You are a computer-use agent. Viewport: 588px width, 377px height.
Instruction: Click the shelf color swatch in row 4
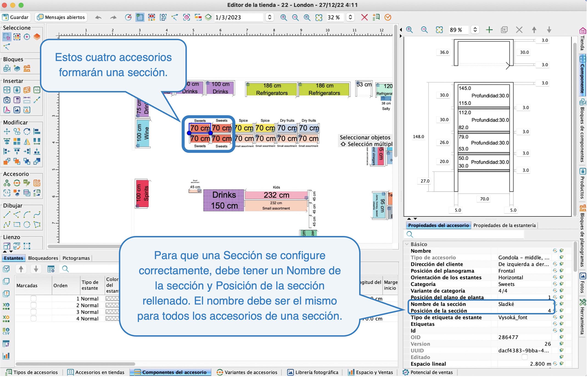112,319
